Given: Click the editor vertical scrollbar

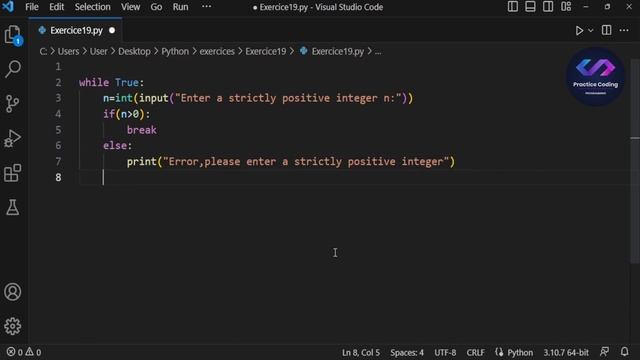Looking at the screenshot, I should (635, 161).
